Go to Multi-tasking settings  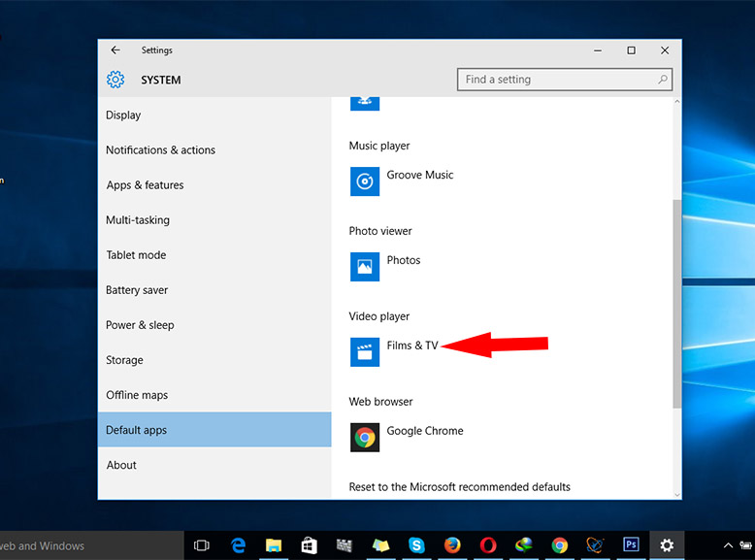tap(214, 220)
